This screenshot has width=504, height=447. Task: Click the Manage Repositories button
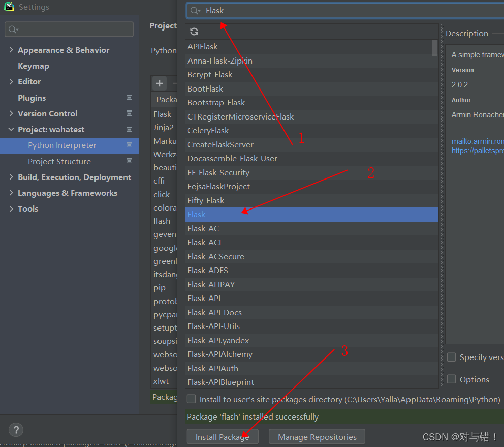(x=317, y=437)
